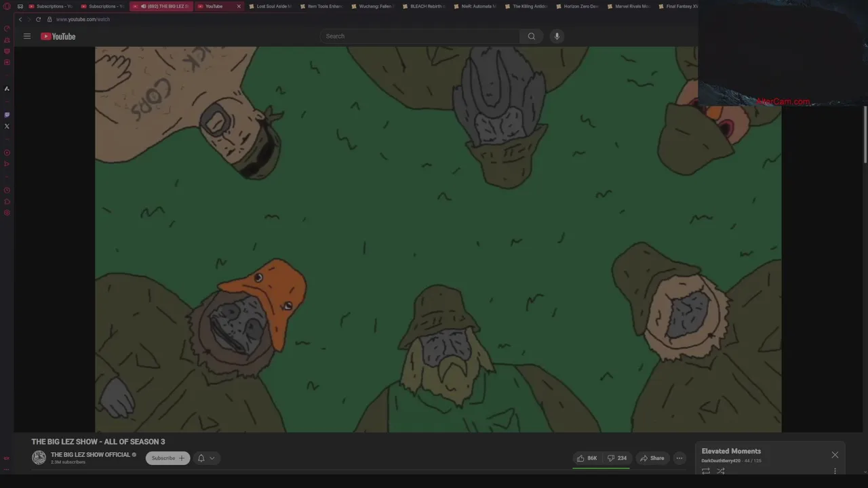Open the GX Control speedometer icon

(7, 28)
